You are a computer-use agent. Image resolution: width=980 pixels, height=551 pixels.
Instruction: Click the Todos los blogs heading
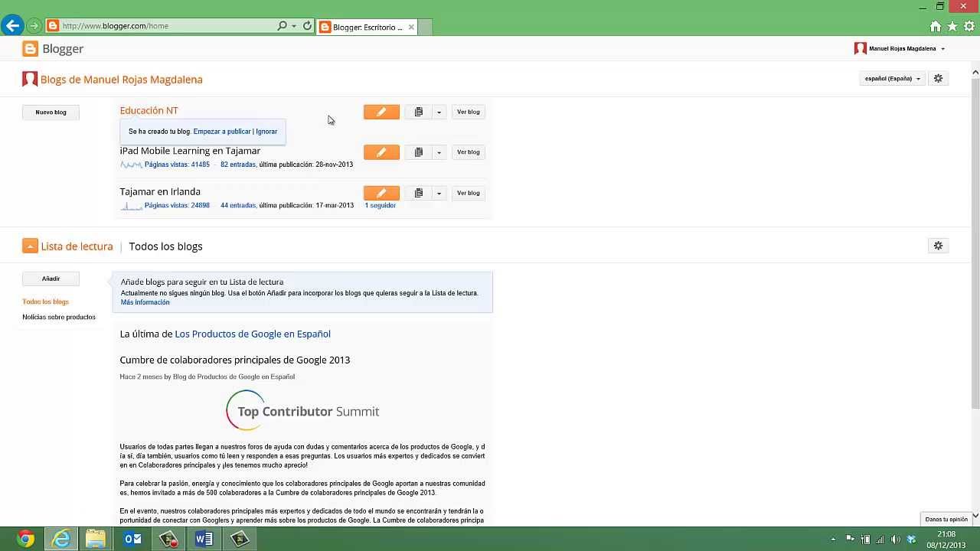165,246
